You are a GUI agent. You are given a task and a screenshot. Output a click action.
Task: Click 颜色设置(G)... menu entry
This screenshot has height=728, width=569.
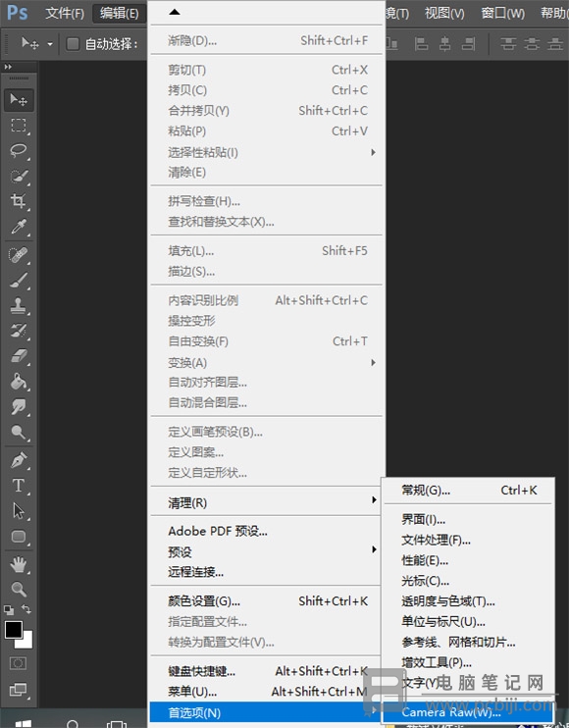click(x=267, y=601)
